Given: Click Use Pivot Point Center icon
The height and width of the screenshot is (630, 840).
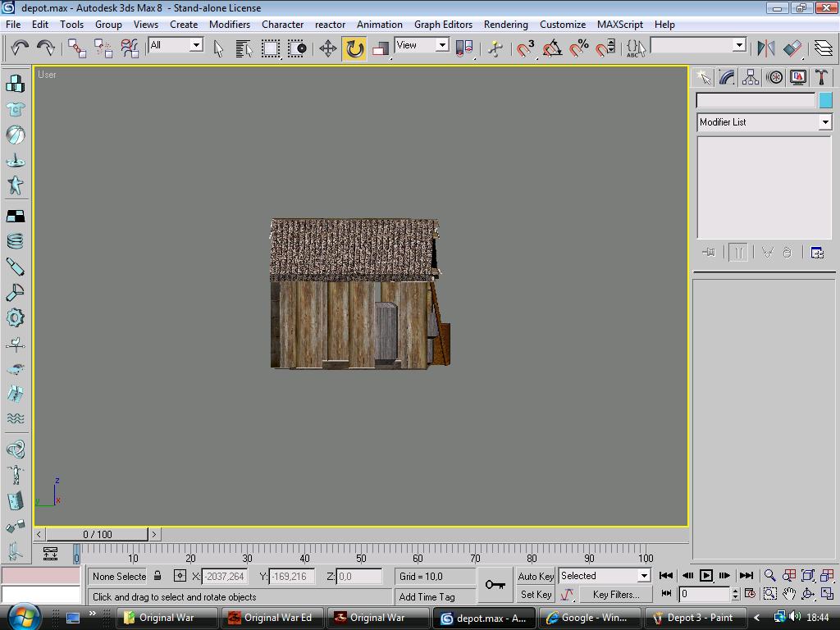Looking at the screenshot, I should tap(464, 48).
